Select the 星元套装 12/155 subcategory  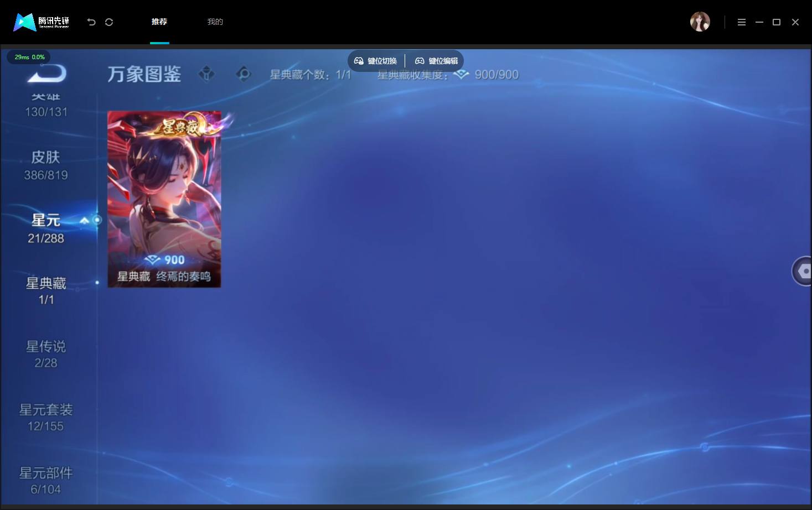pos(46,418)
